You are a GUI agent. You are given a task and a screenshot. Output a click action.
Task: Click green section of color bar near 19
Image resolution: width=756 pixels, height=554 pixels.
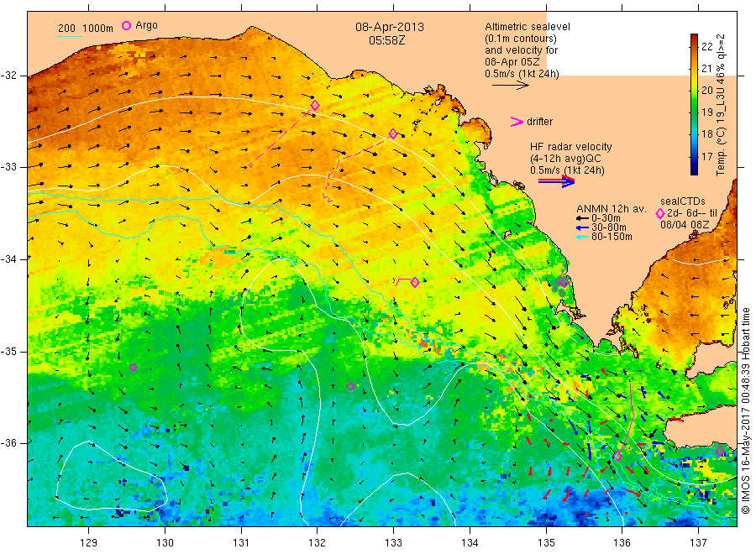(694, 112)
